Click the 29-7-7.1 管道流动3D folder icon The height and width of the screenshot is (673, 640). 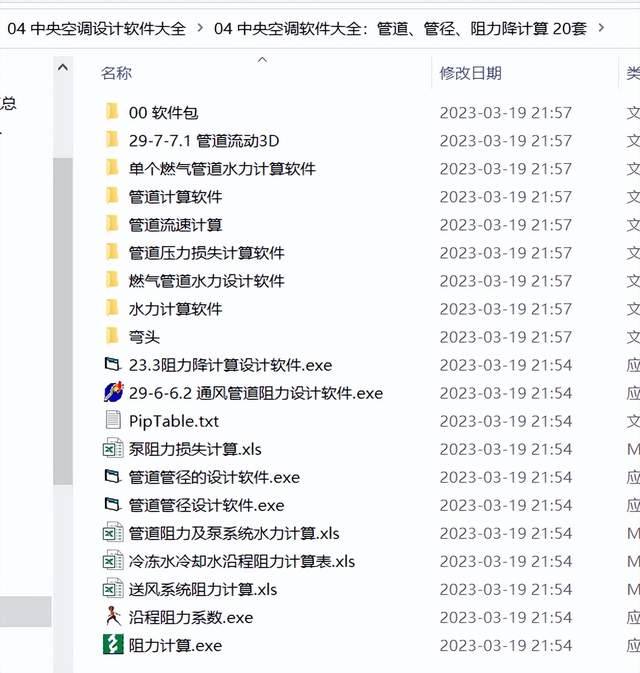click(x=112, y=140)
